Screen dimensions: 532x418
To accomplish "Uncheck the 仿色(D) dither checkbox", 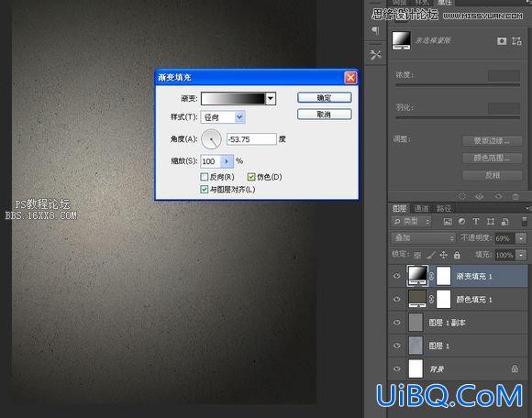I will point(251,177).
